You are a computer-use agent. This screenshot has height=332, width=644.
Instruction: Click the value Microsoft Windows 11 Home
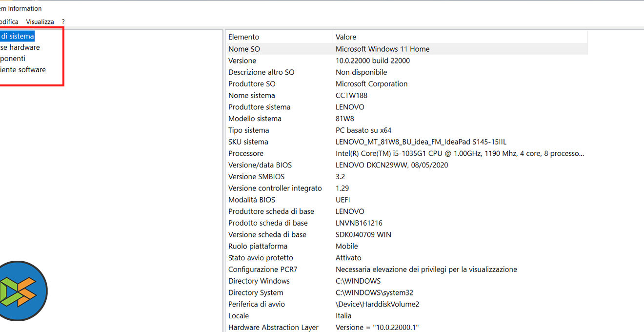(382, 49)
